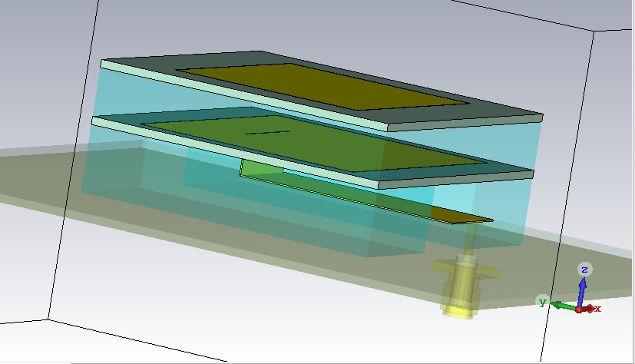This screenshot has height=364, width=635.
Task: Click the blue z axis label
Action: pyautogui.click(x=584, y=270)
